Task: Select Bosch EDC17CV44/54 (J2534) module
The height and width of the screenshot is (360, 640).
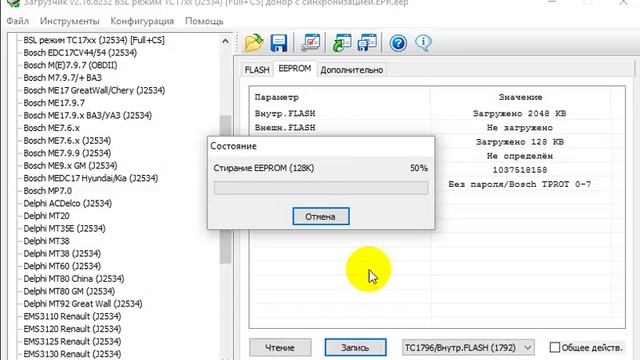Action: click(x=80, y=53)
